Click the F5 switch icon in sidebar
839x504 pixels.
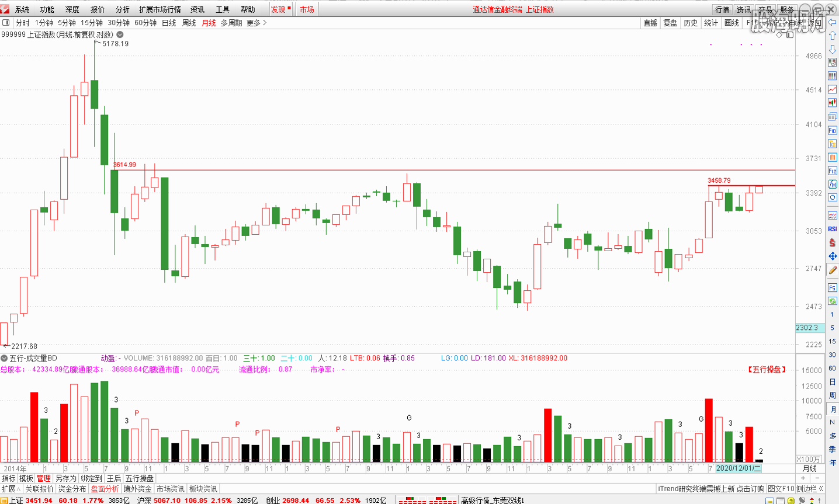(833, 287)
